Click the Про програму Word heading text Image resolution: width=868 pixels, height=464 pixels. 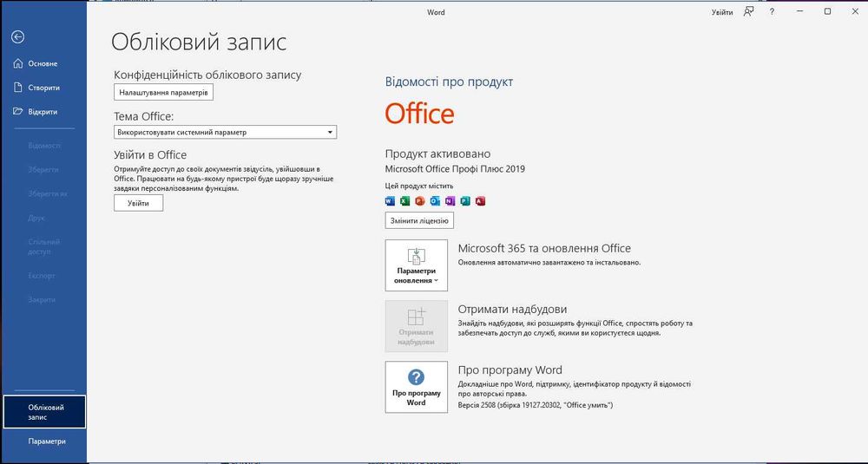click(510, 370)
